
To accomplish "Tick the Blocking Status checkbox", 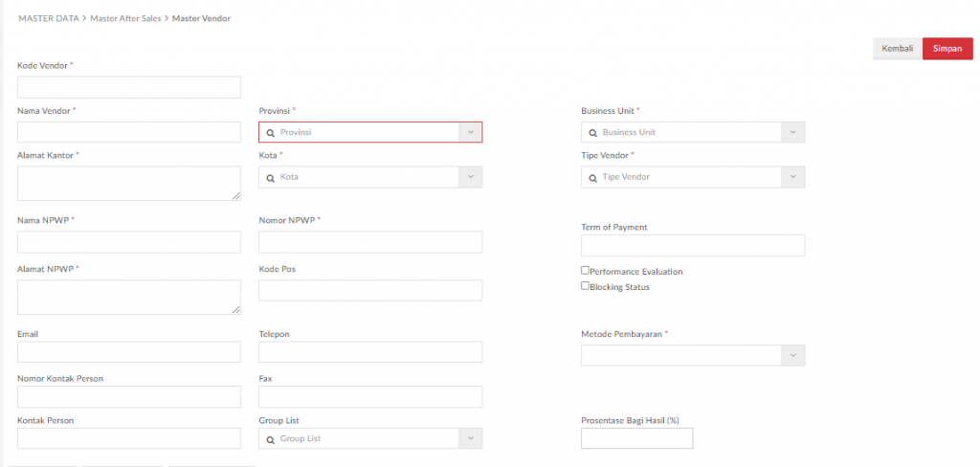I will (x=586, y=285).
